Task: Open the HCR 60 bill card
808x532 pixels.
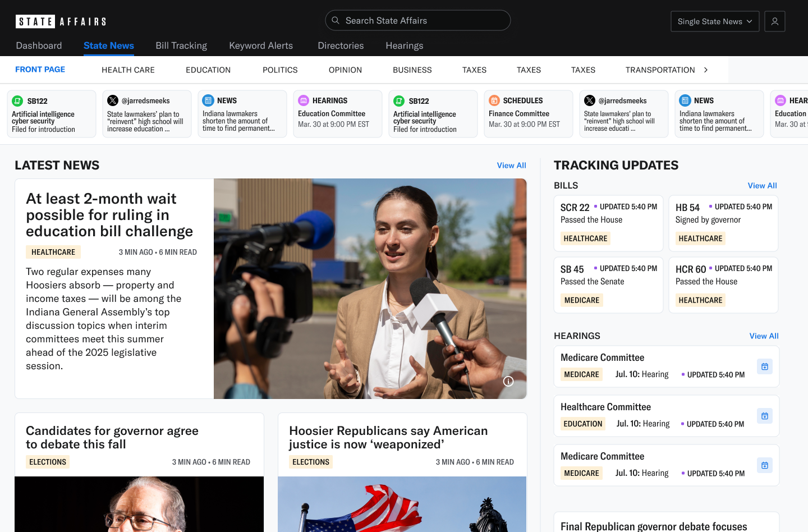Action: pos(723,285)
